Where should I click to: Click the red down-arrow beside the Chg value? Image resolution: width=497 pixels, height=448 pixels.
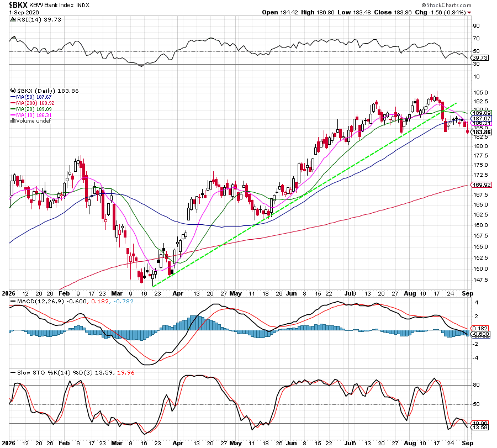coord(469,13)
